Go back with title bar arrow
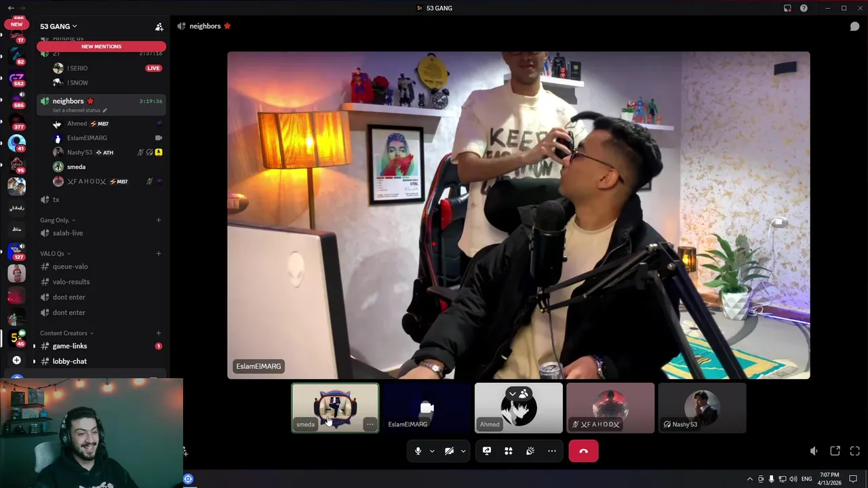Screen dimensions: 868x488 (x=11, y=8)
